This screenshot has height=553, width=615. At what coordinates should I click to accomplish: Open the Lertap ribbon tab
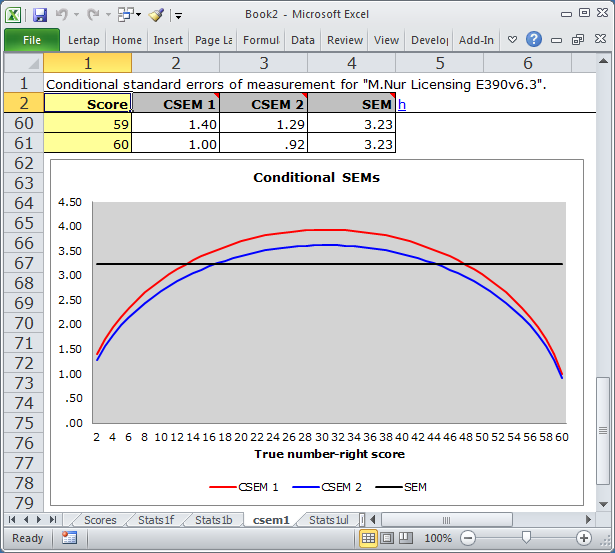click(x=84, y=40)
